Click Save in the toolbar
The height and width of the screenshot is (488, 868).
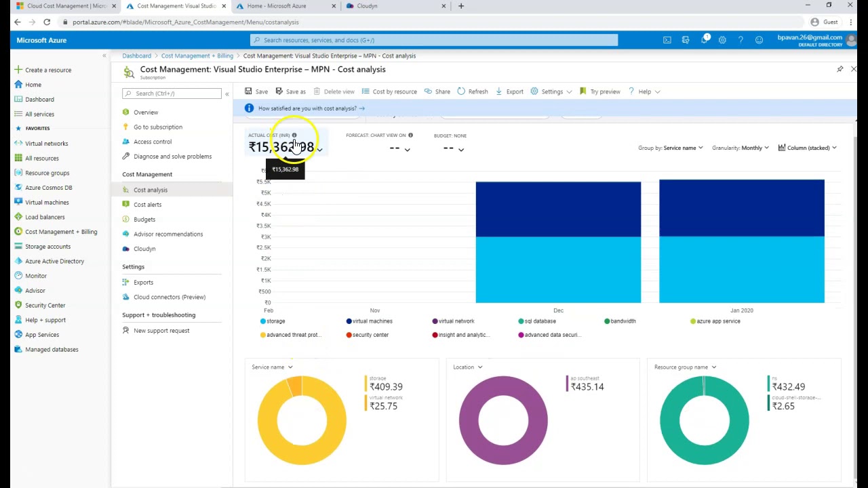256,91
